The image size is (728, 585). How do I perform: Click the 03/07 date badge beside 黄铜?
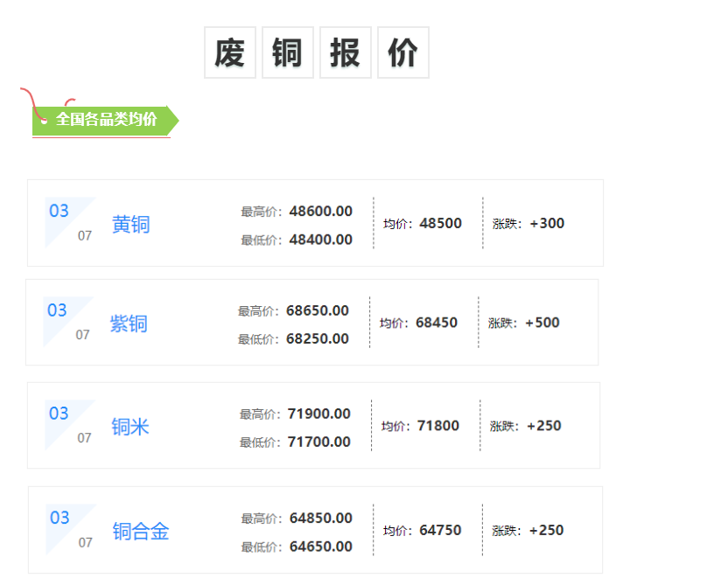pyautogui.click(x=68, y=221)
